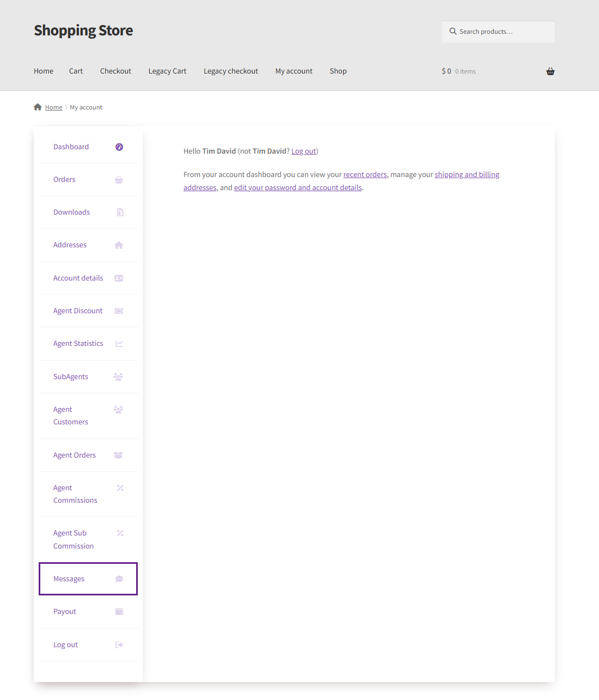
Task: Open Account details in sidebar
Action: click(x=78, y=278)
